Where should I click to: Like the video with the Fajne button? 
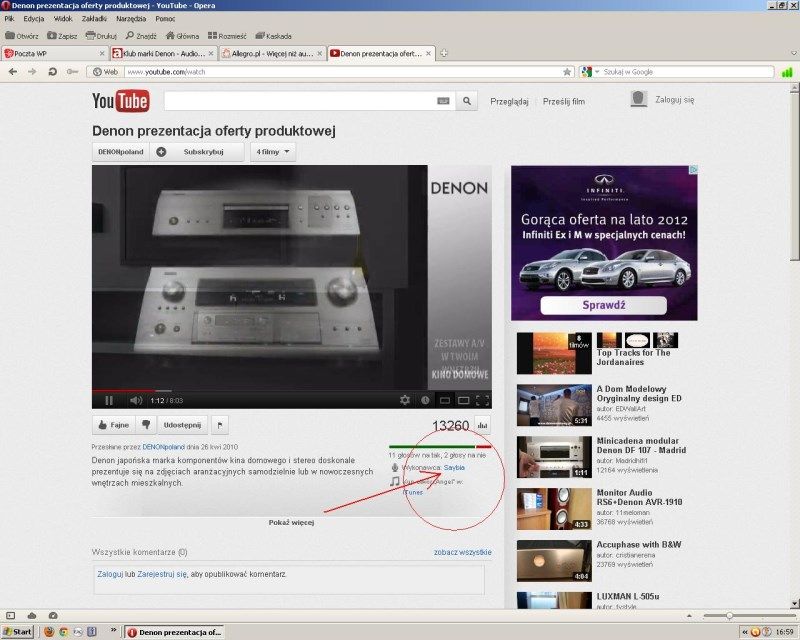113,425
